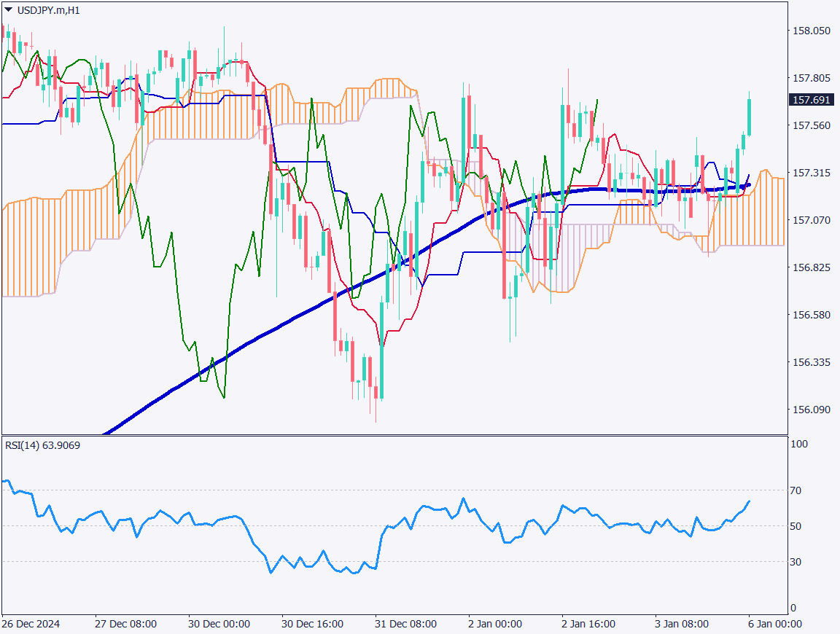840x634 pixels.
Task: Click the RSI 70 level label
Action: coord(796,490)
